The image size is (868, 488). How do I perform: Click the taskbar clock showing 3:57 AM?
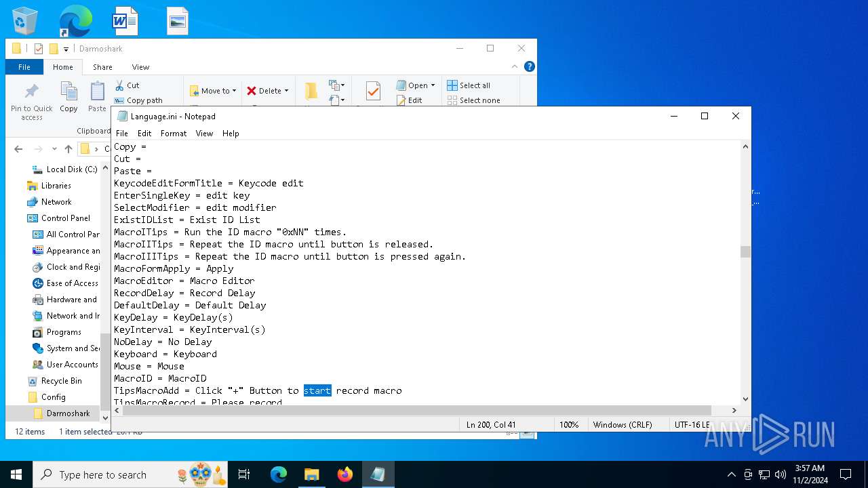click(x=810, y=474)
